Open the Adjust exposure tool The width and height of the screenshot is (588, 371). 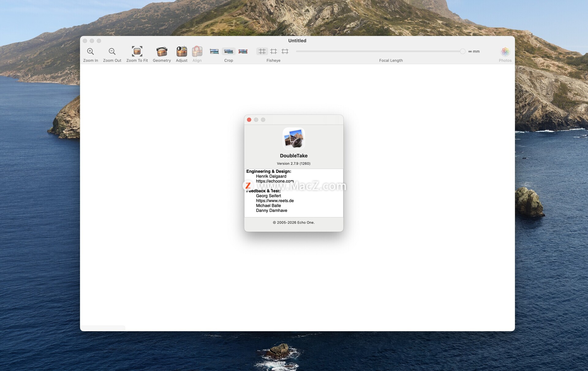point(182,51)
